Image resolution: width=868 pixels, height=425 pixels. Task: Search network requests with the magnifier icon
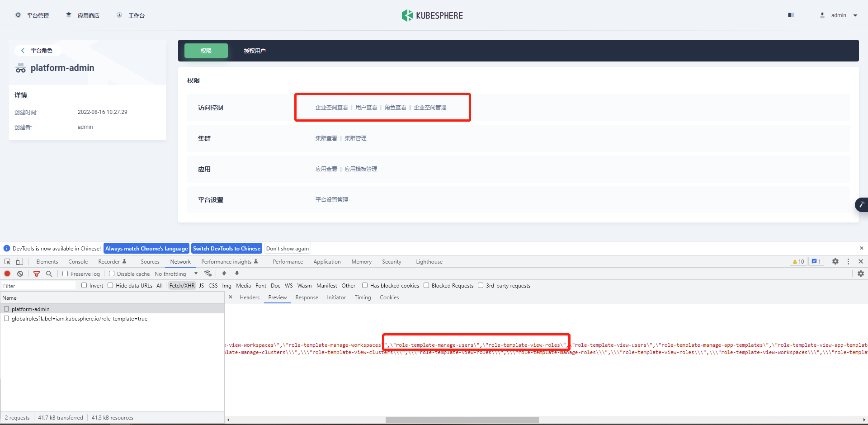pyautogui.click(x=49, y=274)
